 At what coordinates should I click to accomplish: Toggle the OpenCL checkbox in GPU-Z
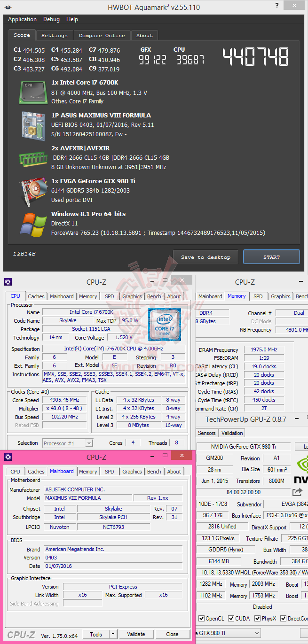click(x=201, y=619)
